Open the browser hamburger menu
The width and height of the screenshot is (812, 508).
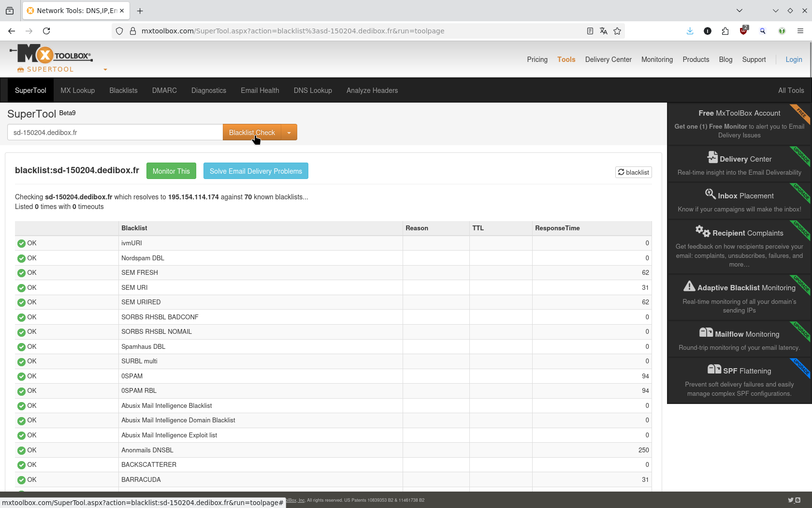[800, 31]
